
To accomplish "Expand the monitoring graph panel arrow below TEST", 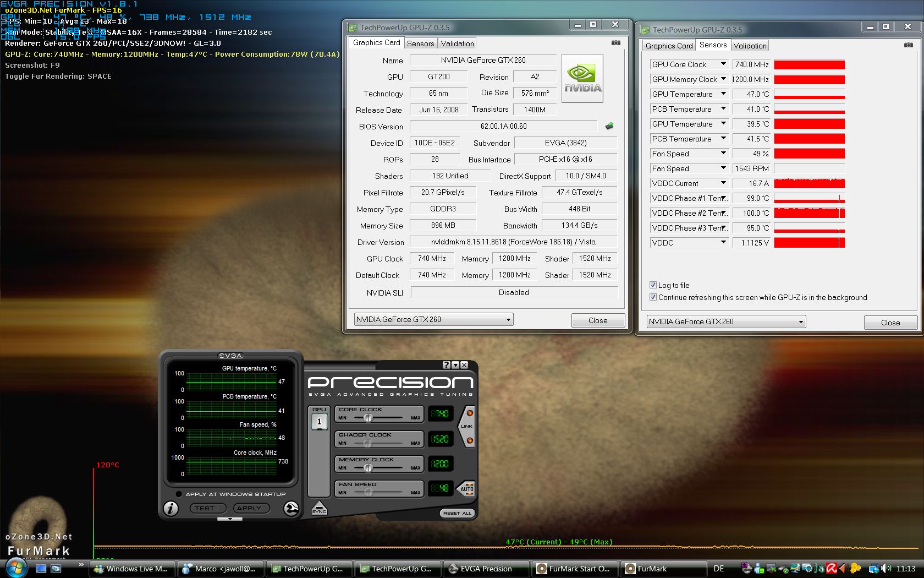I will (230, 519).
